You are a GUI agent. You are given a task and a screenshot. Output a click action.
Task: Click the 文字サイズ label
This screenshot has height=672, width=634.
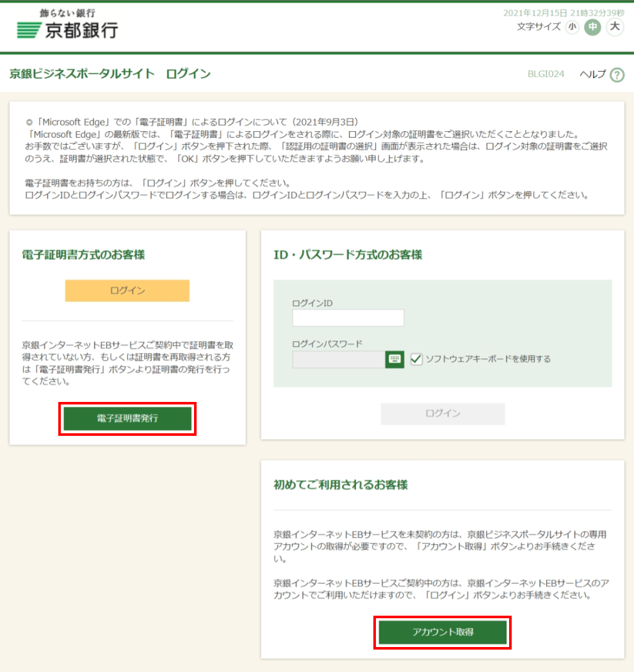pyautogui.click(x=539, y=27)
